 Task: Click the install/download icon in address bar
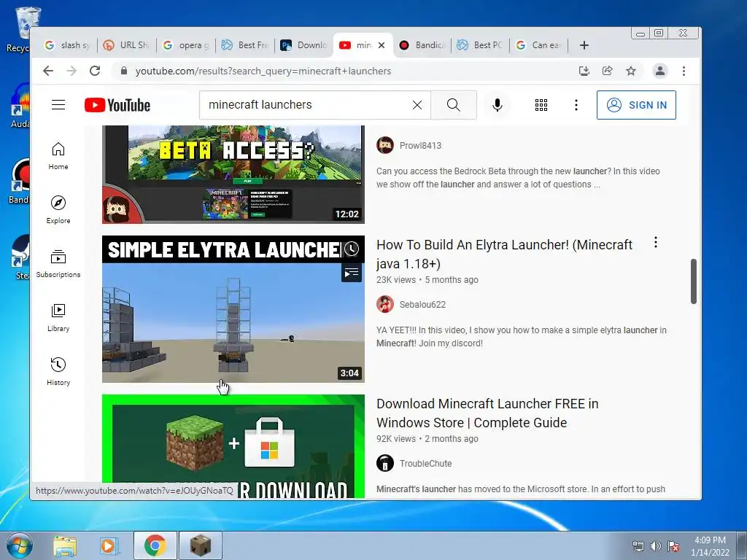point(584,71)
